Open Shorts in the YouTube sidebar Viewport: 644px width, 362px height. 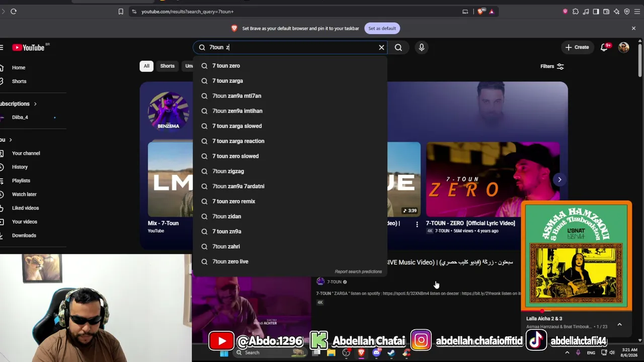[33, 81]
